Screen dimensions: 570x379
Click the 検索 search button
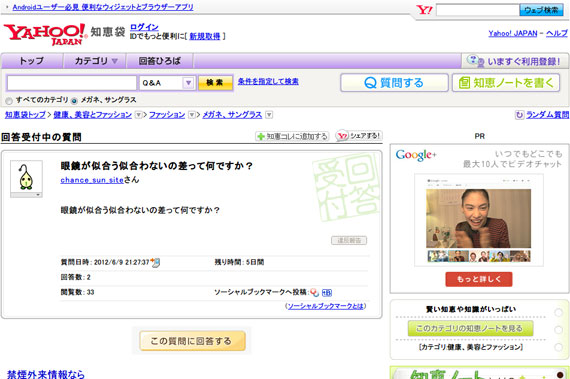click(x=216, y=83)
